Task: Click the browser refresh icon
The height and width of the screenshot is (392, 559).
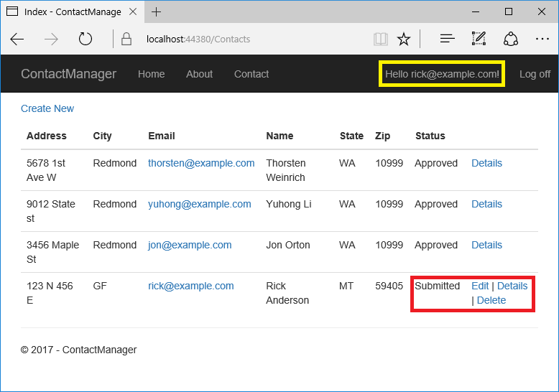Action: click(86, 39)
